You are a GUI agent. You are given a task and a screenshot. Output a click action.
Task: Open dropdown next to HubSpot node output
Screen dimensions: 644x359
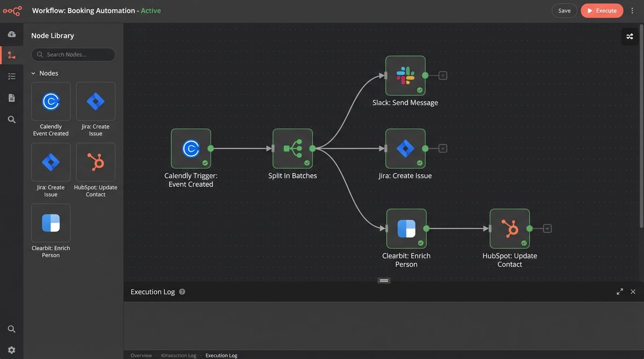coord(547,229)
